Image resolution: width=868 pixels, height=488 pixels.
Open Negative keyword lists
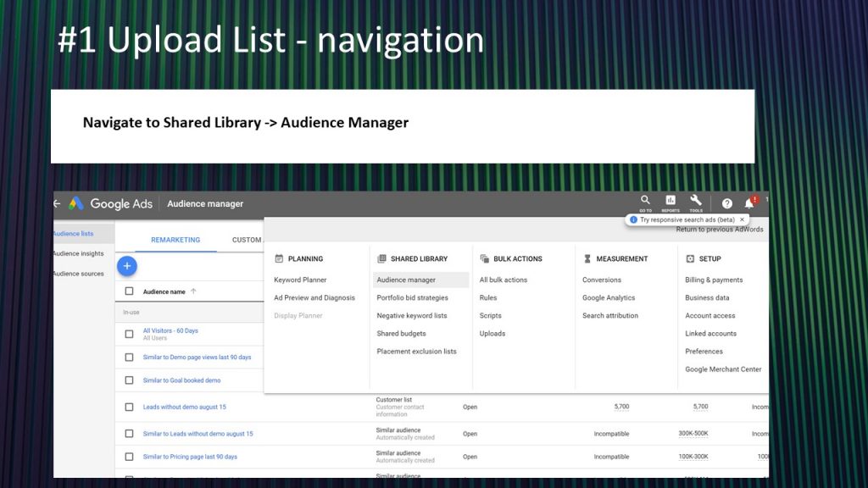click(x=412, y=315)
